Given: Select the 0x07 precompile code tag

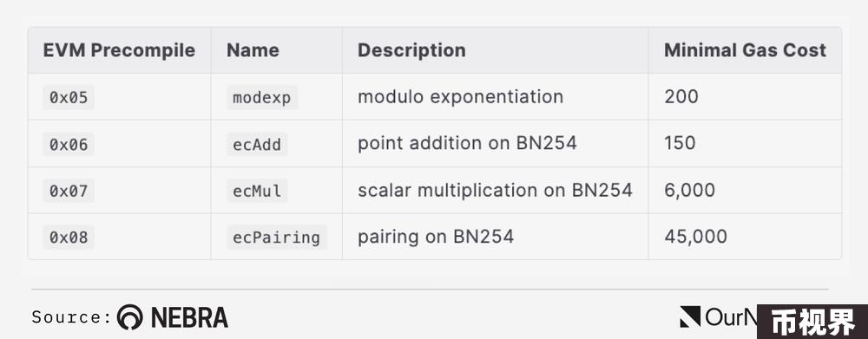Looking at the screenshot, I should 69,191.
